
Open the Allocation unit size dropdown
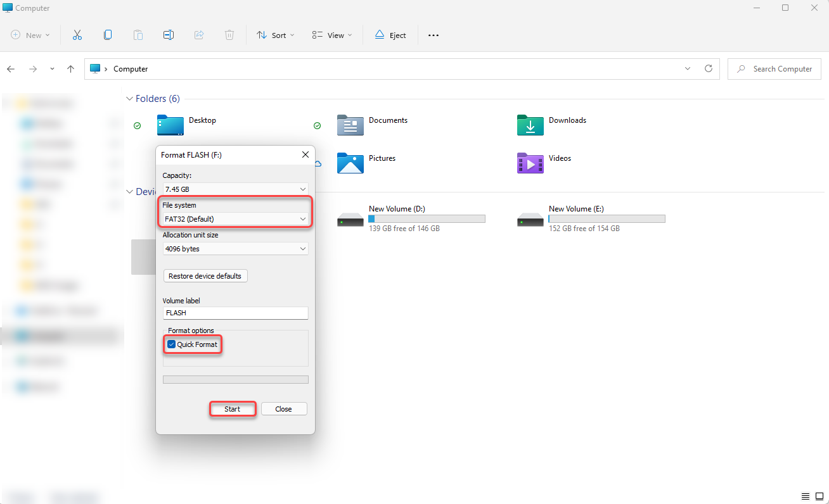click(235, 249)
